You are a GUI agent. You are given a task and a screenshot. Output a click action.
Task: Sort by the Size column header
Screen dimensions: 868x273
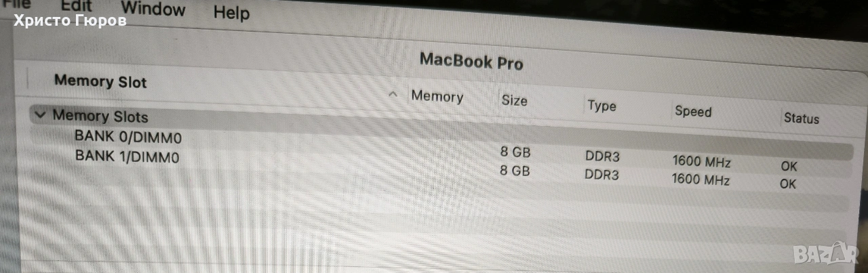click(514, 100)
